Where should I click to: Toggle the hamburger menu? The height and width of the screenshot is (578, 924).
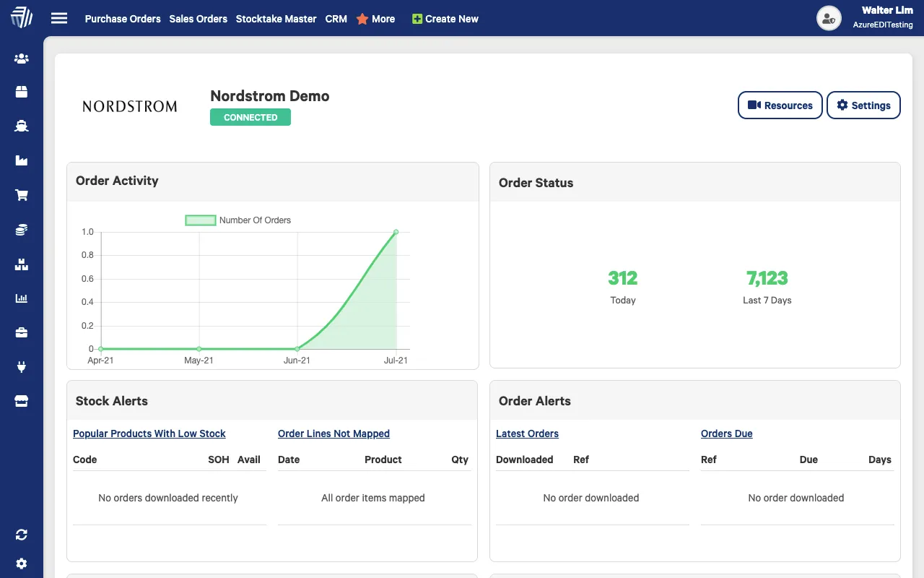coord(59,18)
